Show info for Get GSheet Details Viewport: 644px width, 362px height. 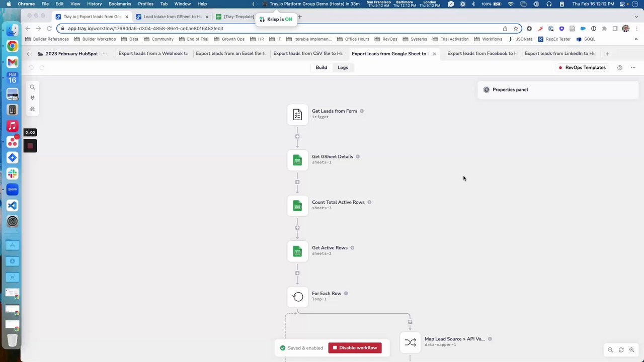click(x=358, y=156)
